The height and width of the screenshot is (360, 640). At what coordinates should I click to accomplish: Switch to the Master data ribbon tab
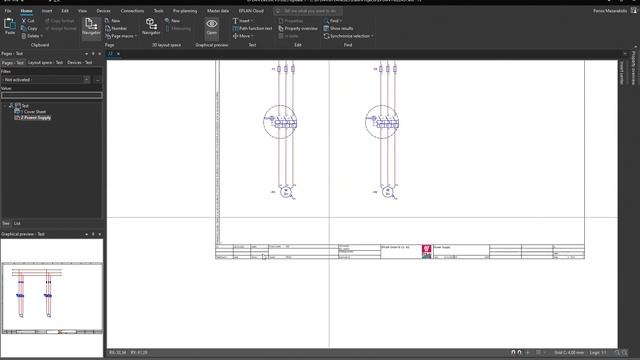pyautogui.click(x=218, y=11)
